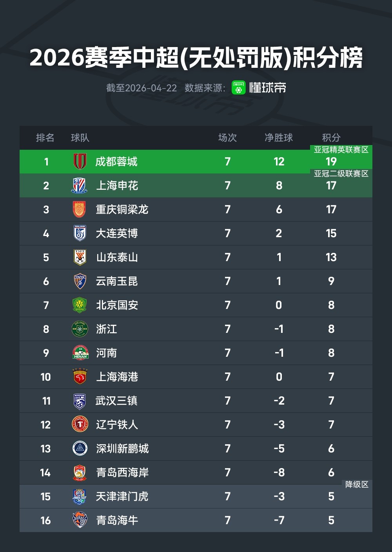Open the 山东泰山 team crest

80,257
